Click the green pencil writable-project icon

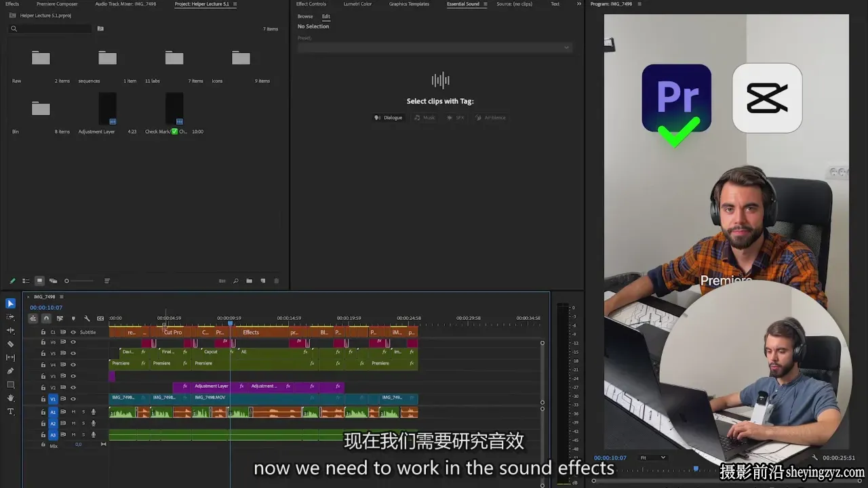[12, 281]
